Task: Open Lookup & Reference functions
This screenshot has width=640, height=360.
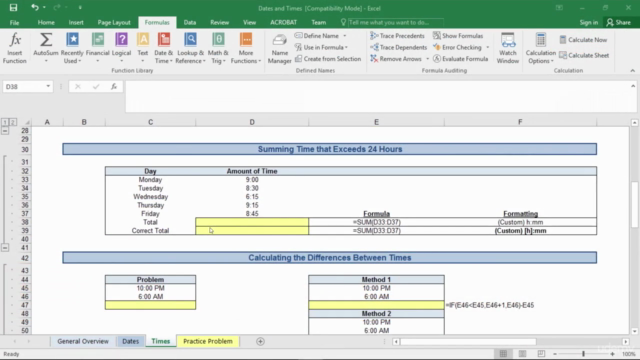Action: click(x=190, y=48)
